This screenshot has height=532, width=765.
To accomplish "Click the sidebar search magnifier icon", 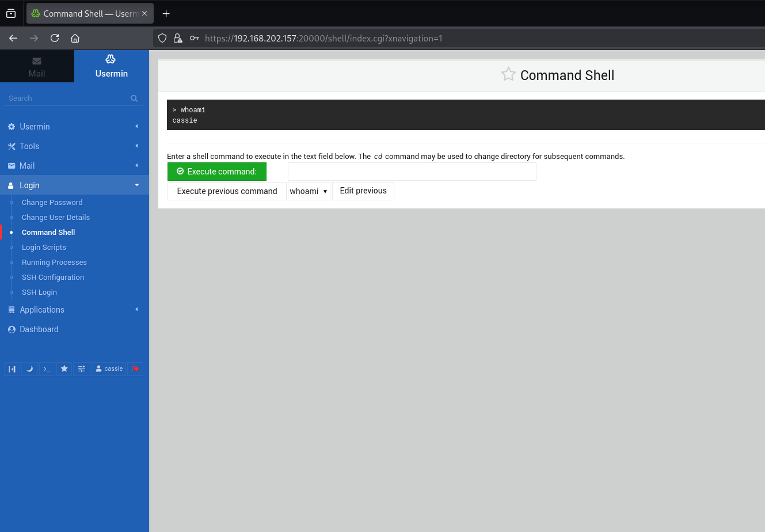I will click(x=134, y=98).
